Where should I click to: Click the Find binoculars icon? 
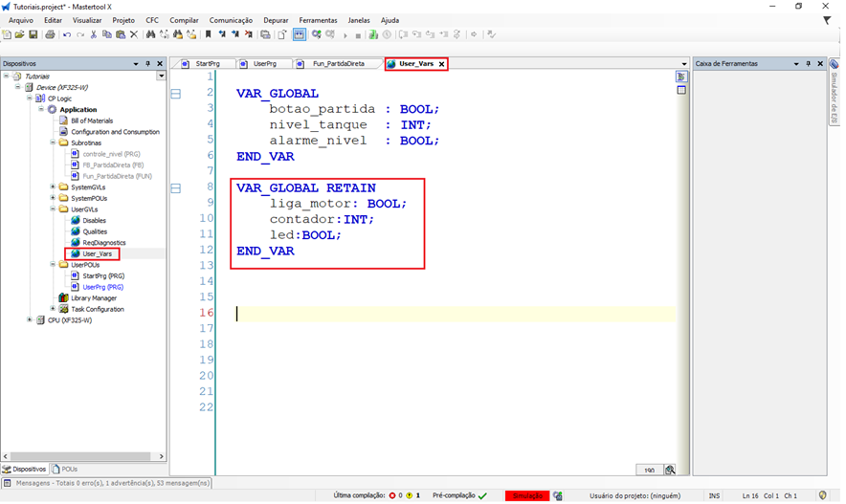(150, 34)
